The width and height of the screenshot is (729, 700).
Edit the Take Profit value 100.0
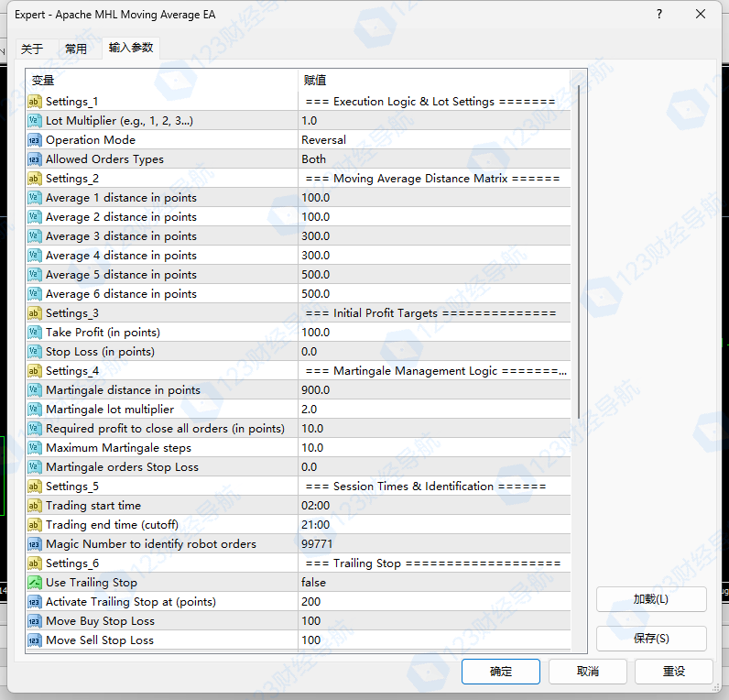[434, 333]
